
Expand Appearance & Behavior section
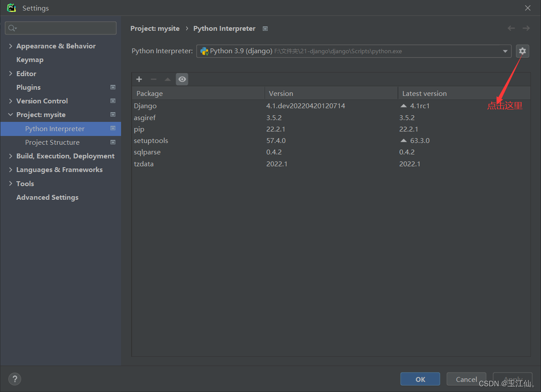(x=11, y=46)
